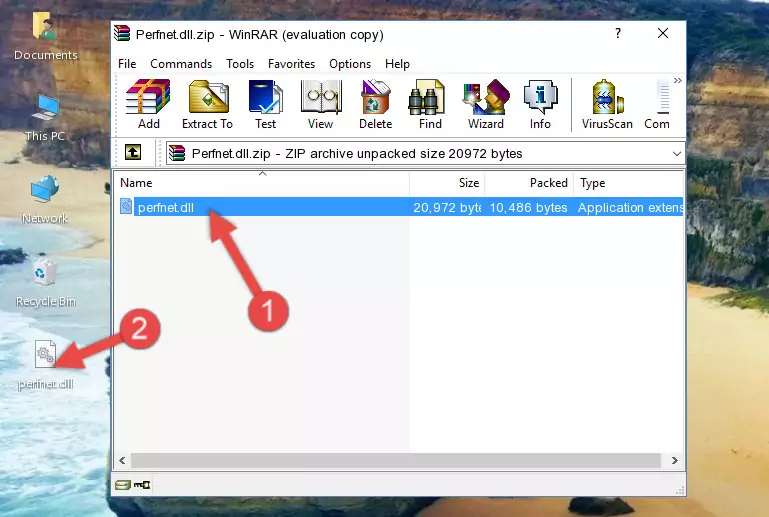The width and height of the screenshot is (769, 517).
Task: Open the File menu
Action: 127,64
